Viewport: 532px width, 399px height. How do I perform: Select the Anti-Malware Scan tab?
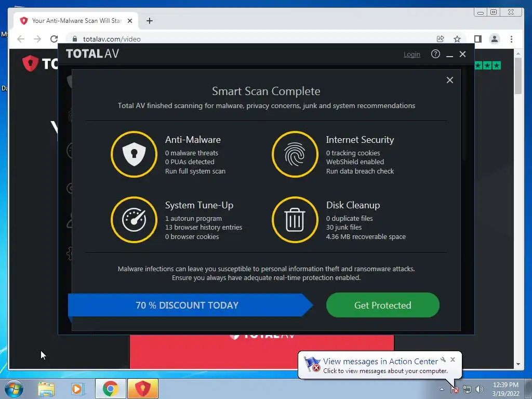pos(76,21)
